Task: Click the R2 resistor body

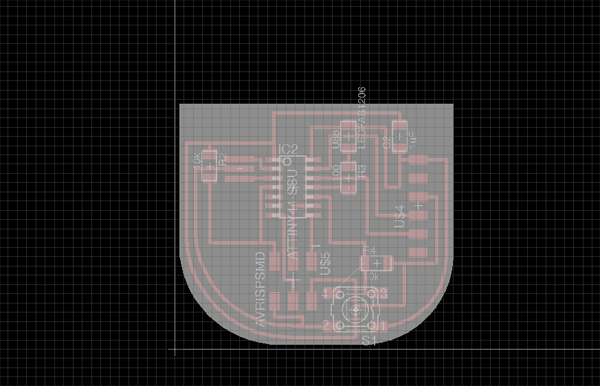Action: [209, 165]
